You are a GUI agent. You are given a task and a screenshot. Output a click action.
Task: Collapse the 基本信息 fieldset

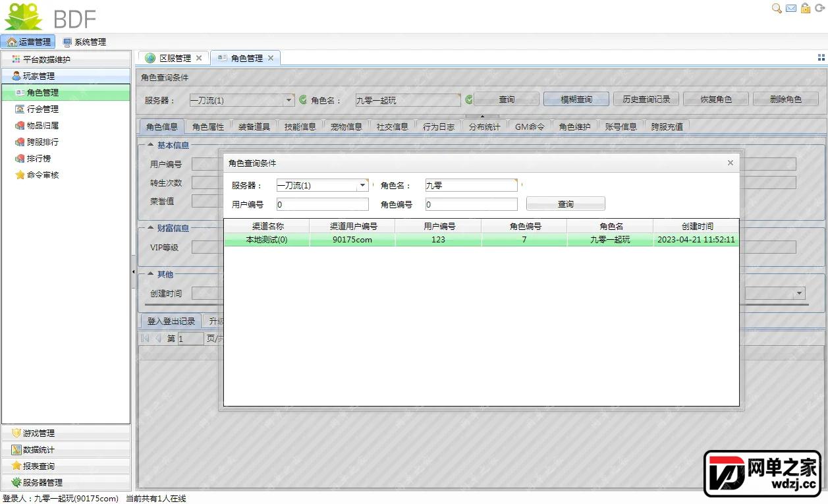(150, 145)
